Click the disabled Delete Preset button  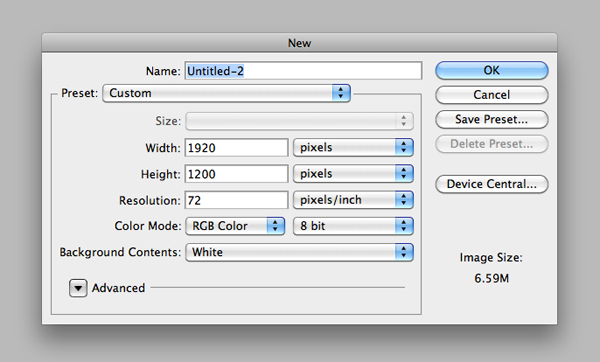click(x=492, y=144)
